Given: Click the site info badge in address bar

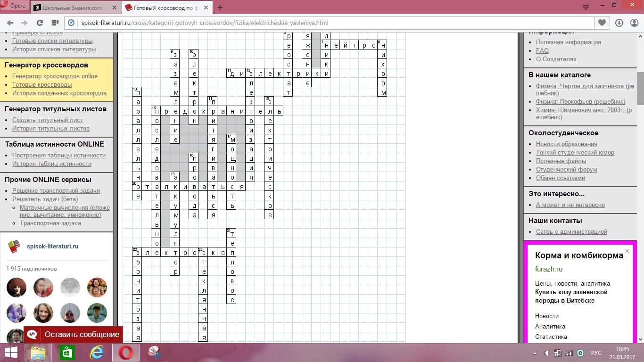Looking at the screenshot, I should click(72, 23).
